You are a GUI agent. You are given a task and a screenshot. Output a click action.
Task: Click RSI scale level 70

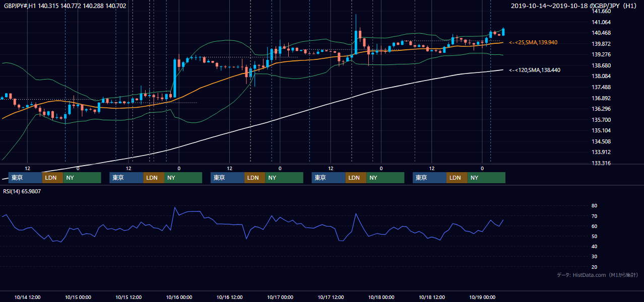coord(594,216)
